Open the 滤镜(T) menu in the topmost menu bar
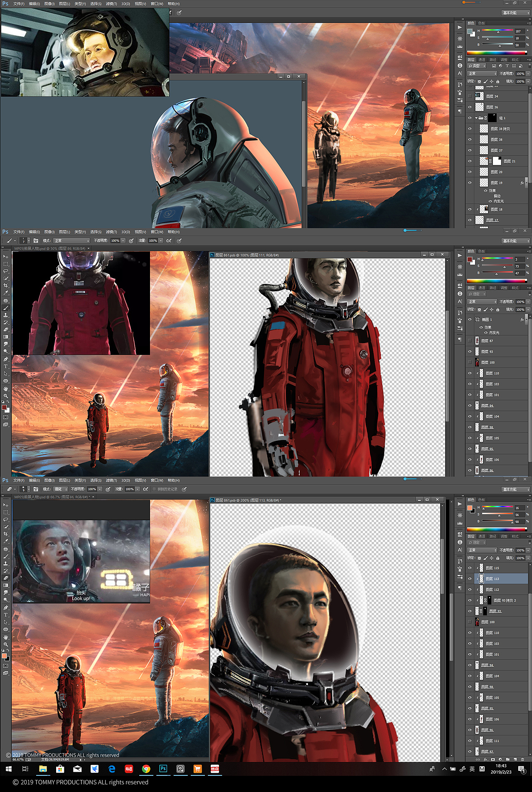Image resolution: width=532 pixels, height=792 pixels. tap(111, 4)
